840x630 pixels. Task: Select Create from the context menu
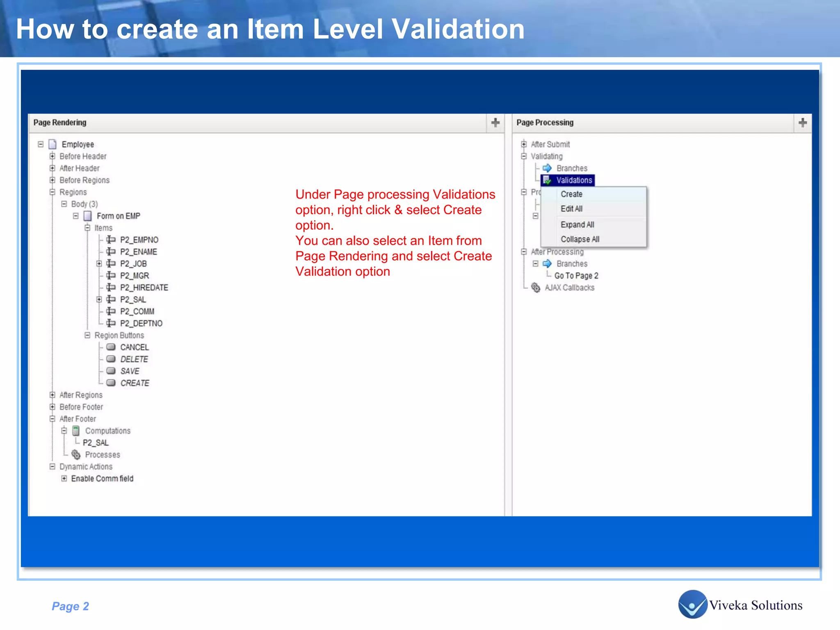[x=571, y=194]
